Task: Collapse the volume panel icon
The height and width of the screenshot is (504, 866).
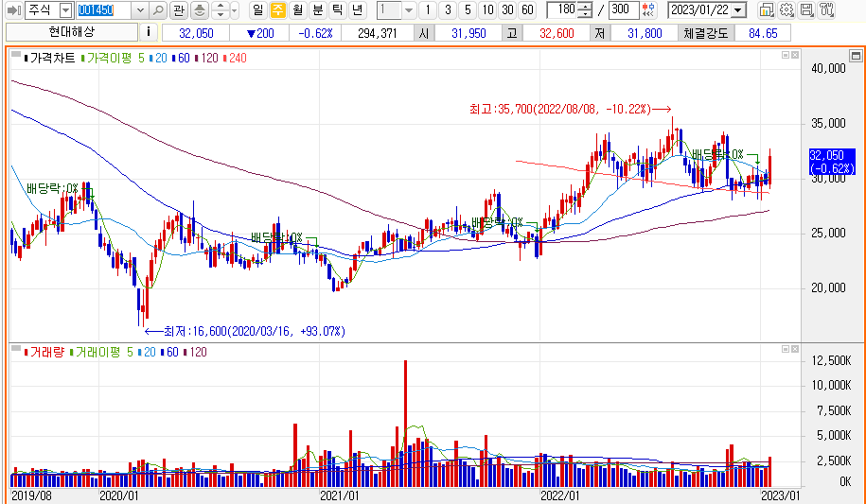Action: pyautogui.click(x=786, y=349)
